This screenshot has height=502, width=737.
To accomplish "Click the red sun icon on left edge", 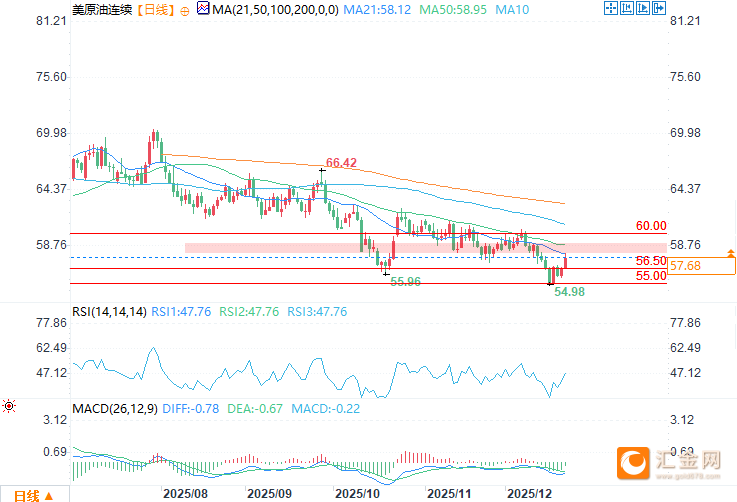I will point(9,406).
